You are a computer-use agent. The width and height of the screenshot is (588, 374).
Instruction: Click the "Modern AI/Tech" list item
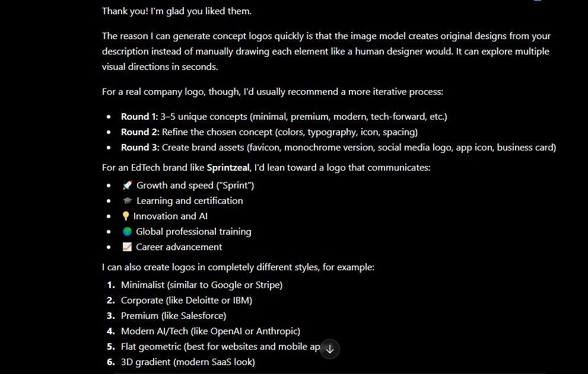click(211, 331)
